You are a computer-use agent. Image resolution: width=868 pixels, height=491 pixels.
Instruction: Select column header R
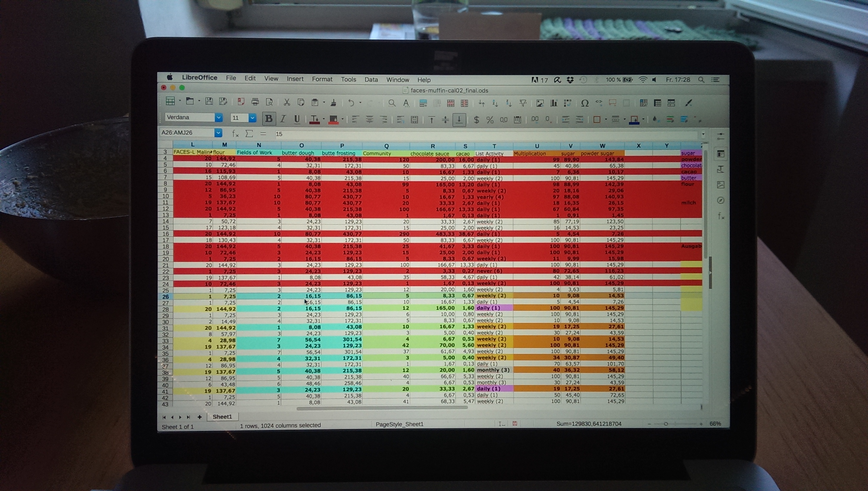[x=432, y=146]
